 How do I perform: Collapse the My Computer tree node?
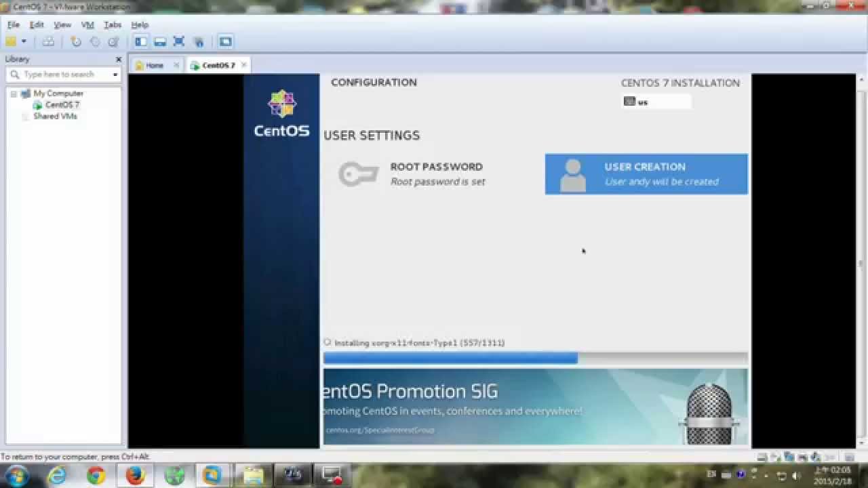point(14,94)
